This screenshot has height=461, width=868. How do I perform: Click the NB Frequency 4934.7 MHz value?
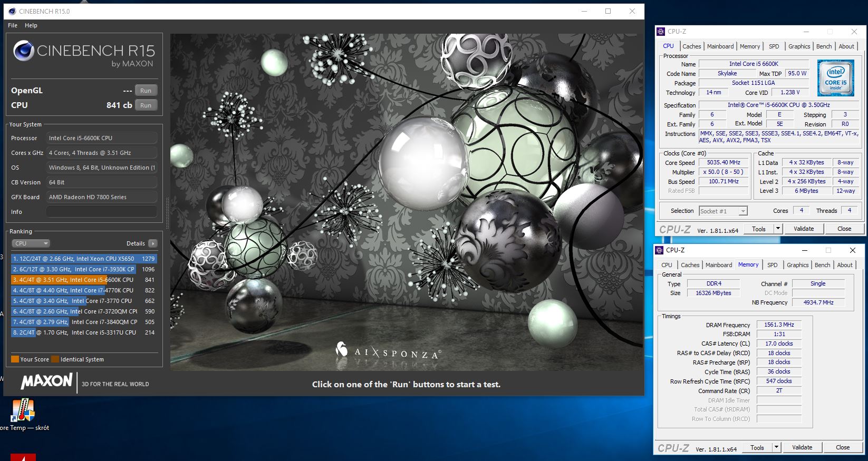click(x=818, y=303)
